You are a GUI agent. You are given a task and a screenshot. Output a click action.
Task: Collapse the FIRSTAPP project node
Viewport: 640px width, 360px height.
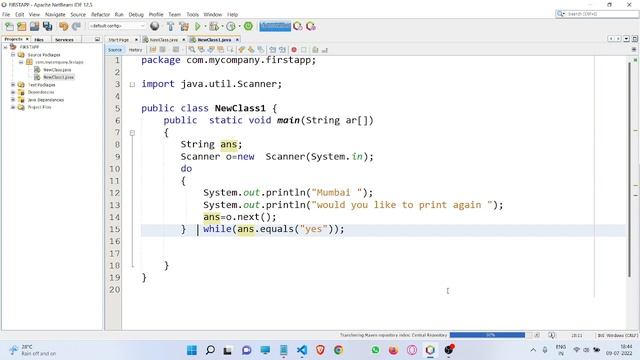coord(5,47)
